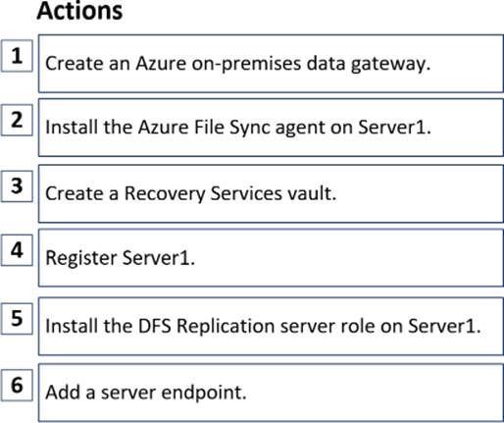Click 'Server1' text in the File Sync action
Screen dimensions: 504x423
[x=394, y=127]
